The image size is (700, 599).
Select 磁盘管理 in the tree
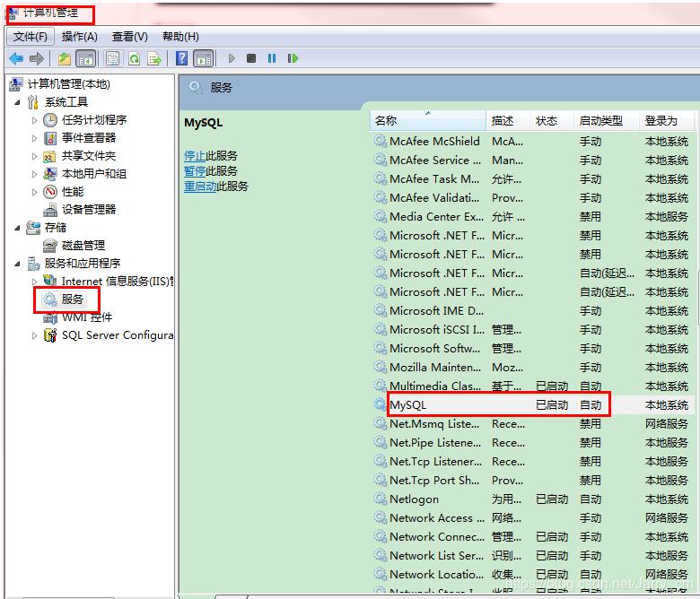click(x=83, y=246)
